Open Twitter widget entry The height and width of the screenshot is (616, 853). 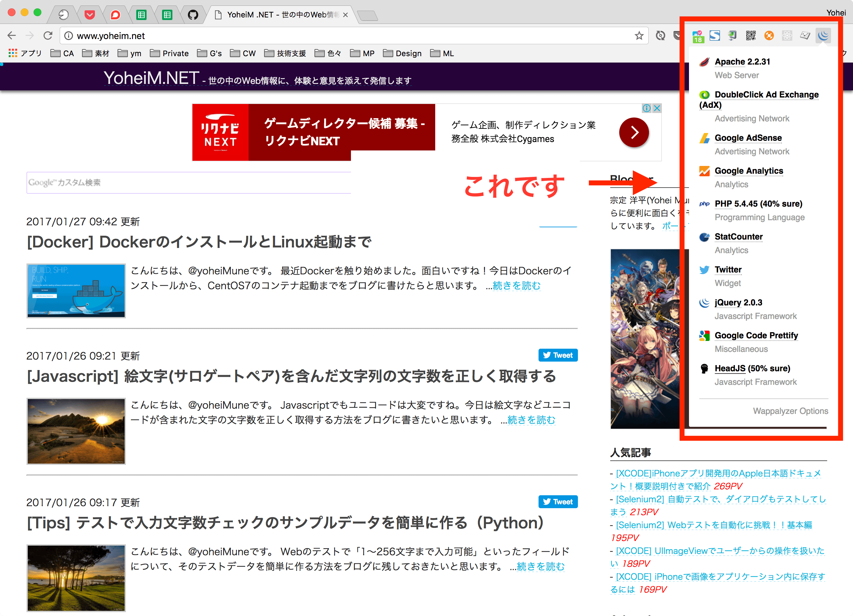[x=728, y=270]
